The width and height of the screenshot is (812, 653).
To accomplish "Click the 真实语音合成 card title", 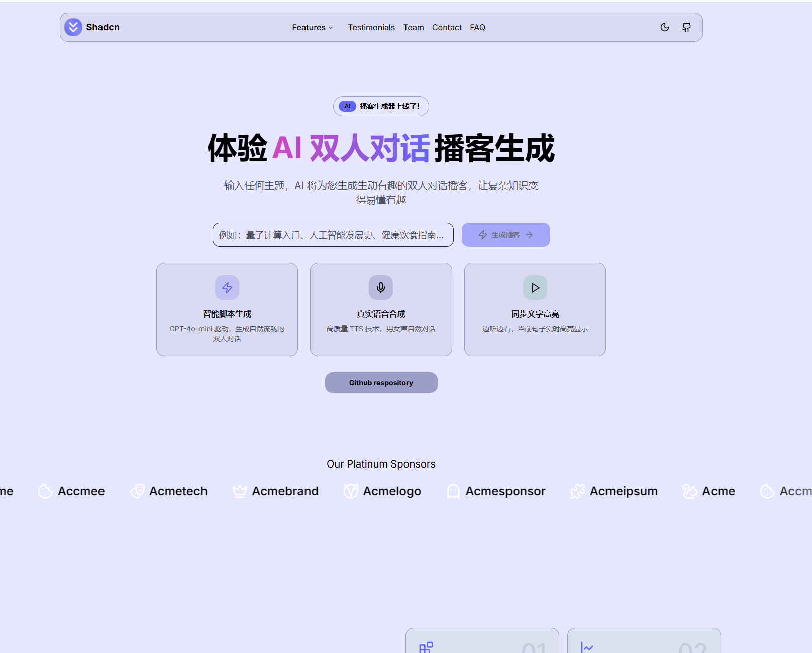I will click(381, 314).
